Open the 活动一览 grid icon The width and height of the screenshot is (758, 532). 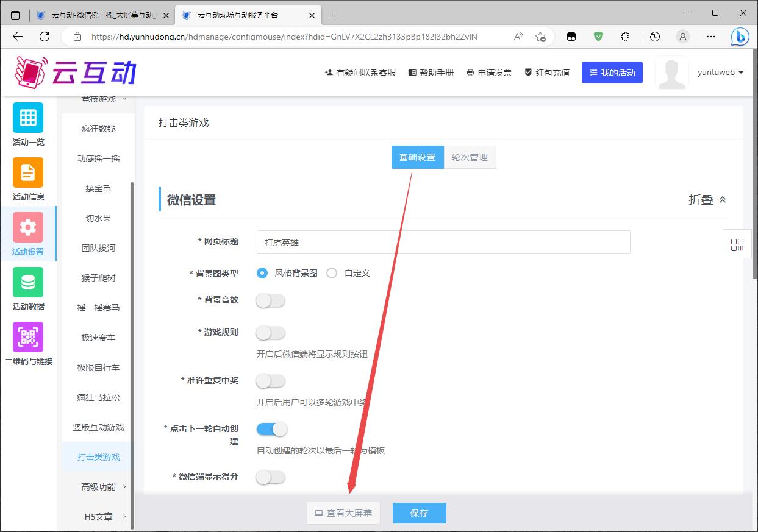click(x=28, y=118)
